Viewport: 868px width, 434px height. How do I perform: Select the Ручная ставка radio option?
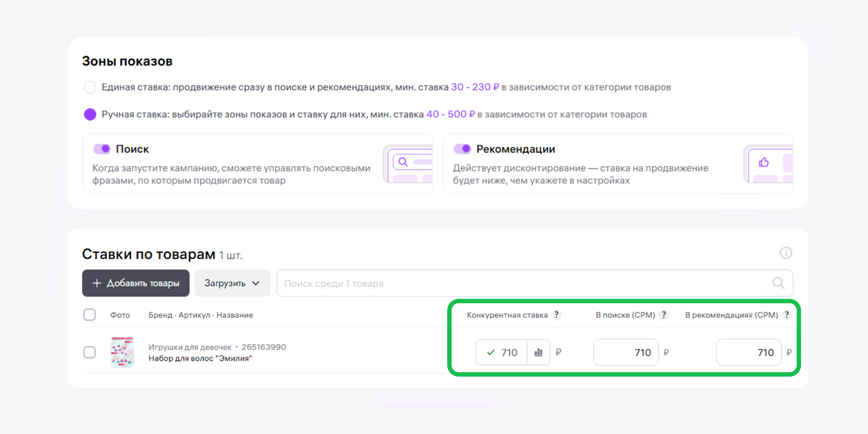[x=90, y=114]
